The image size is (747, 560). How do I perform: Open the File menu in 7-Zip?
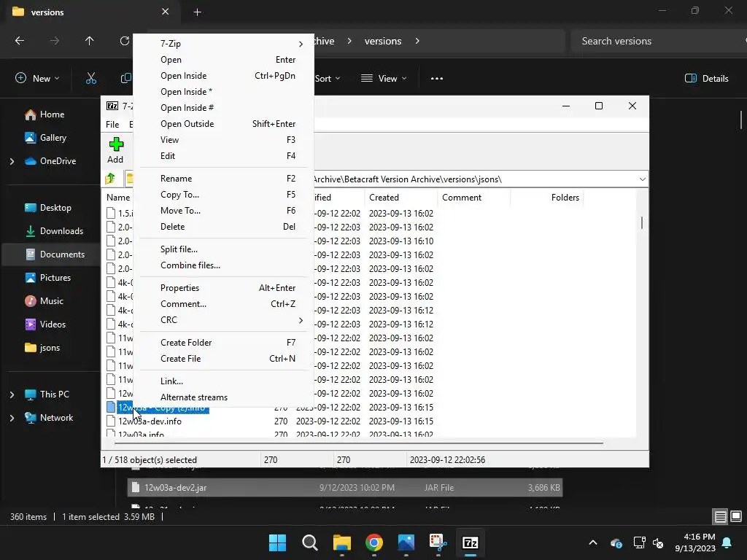[x=112, y=125]
